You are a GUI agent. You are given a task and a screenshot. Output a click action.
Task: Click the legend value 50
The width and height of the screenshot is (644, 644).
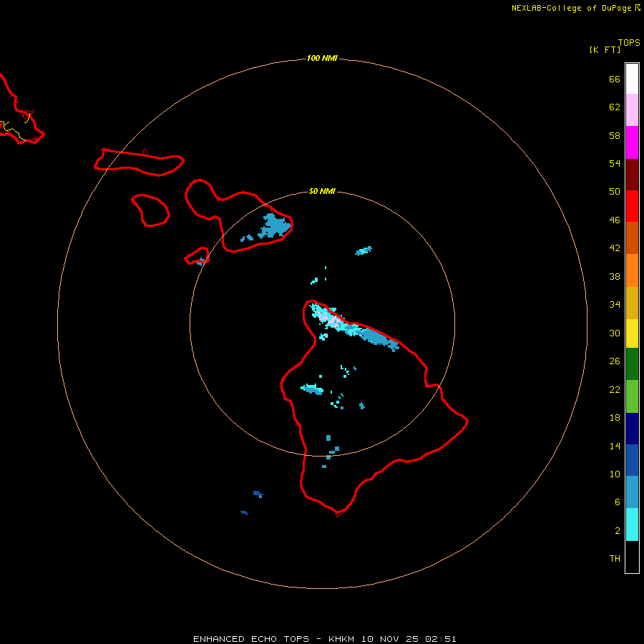point(615,192)
